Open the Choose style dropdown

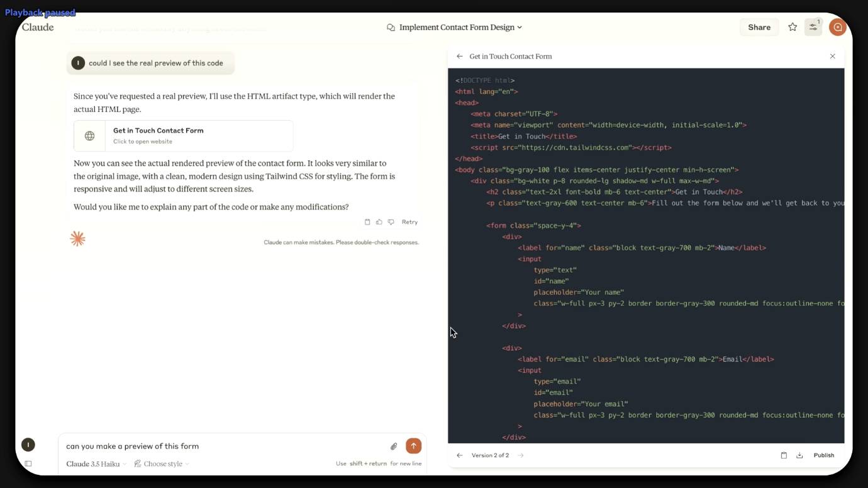click(162, 464)
